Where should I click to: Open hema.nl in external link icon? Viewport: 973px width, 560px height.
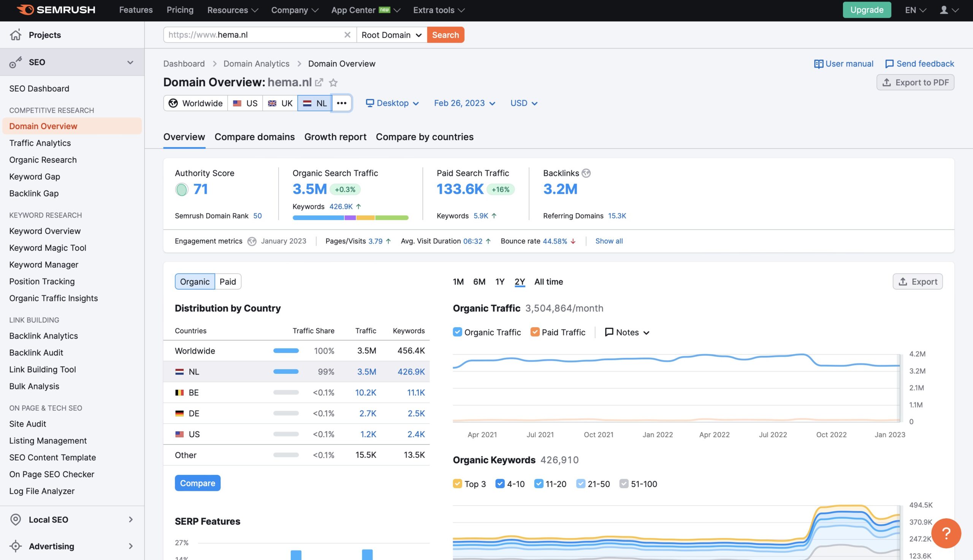pyautogui.click(x=319, y=82)
